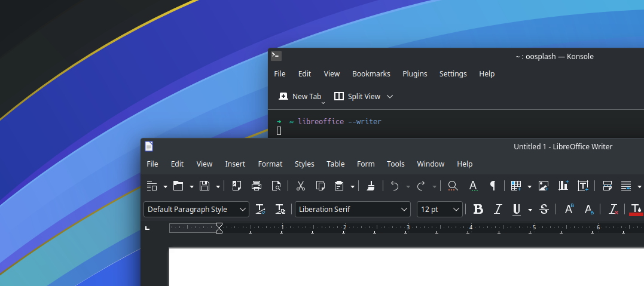Open the Konsole Settings menu

pos(453,74)
